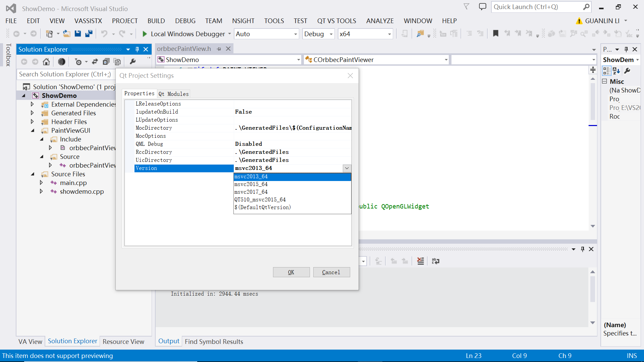Save all open files

[x=89, y=34]
